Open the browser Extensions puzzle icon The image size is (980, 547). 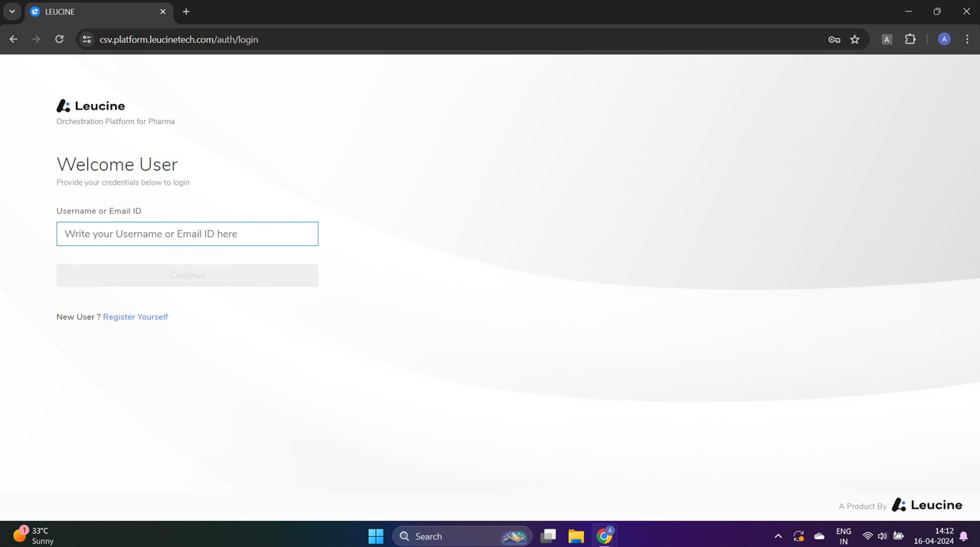(x=910, y=39)
